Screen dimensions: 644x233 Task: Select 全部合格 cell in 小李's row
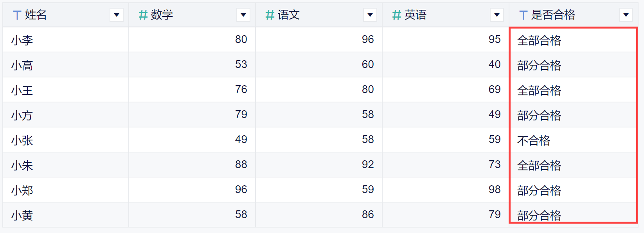(539, 40)
